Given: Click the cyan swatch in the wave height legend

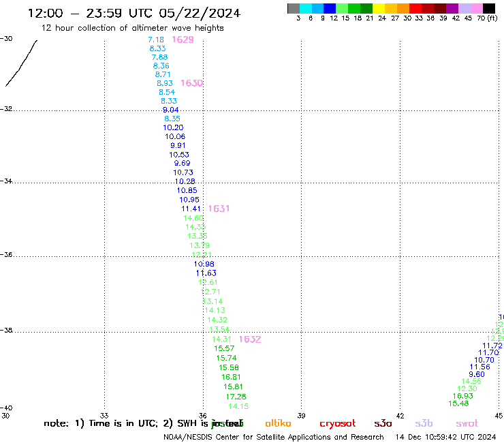Looking at the screenshot, I should [x=305, y=8].
